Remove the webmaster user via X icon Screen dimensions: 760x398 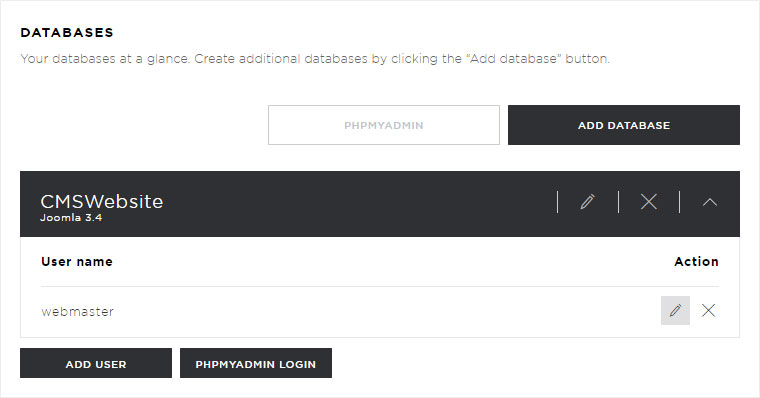pos(708,310)
